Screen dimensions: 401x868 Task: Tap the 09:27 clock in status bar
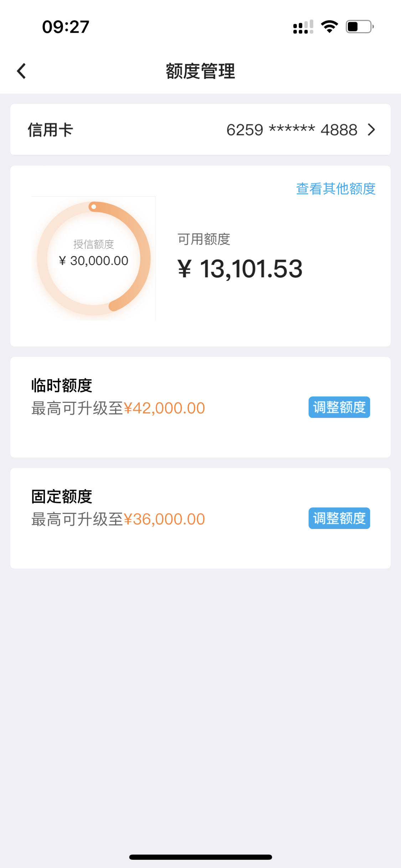[66, 27]
